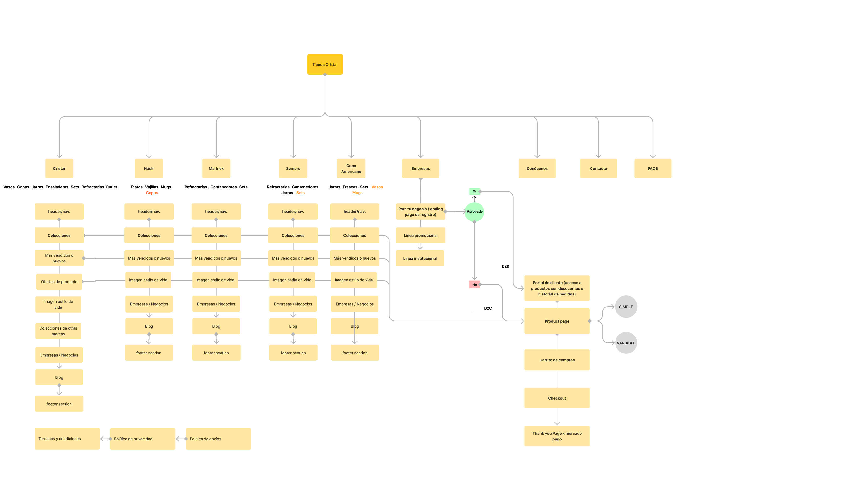Select the Ofertas de producto node

coord(59,282)
